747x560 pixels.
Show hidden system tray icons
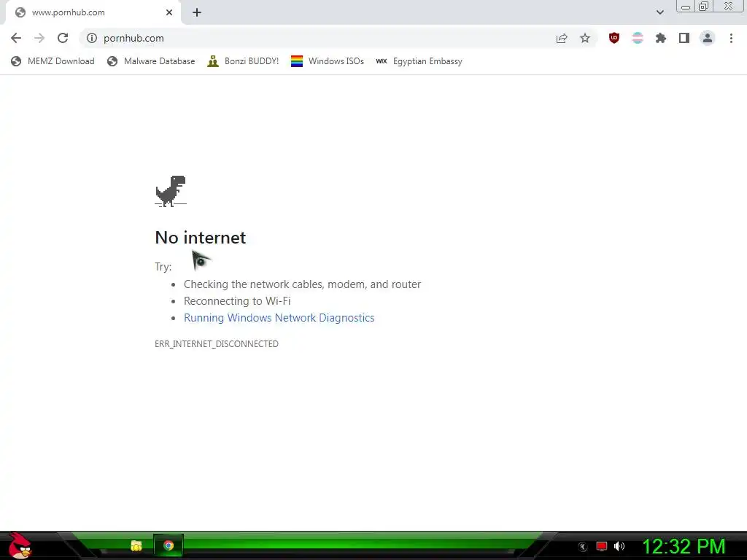(583, 547)
